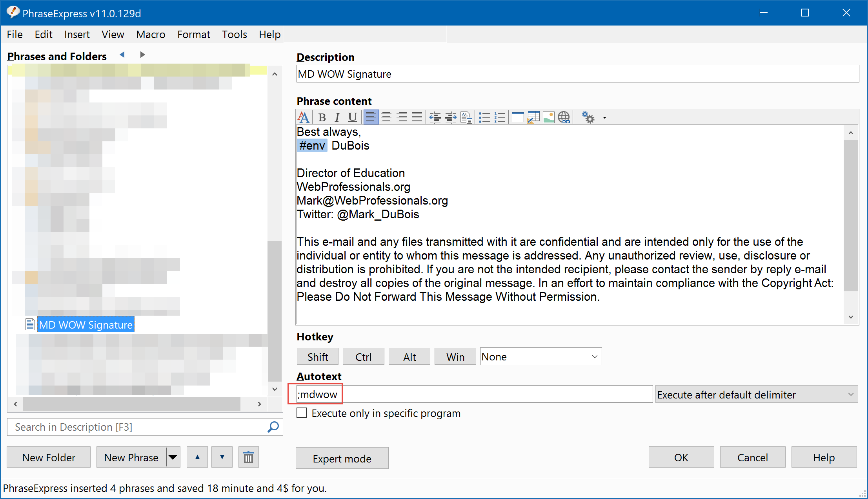The height and width of the screenshot is (499, 868).
Task: Click phrase tree scroll up arrow
Action: (x=275, y=74)
